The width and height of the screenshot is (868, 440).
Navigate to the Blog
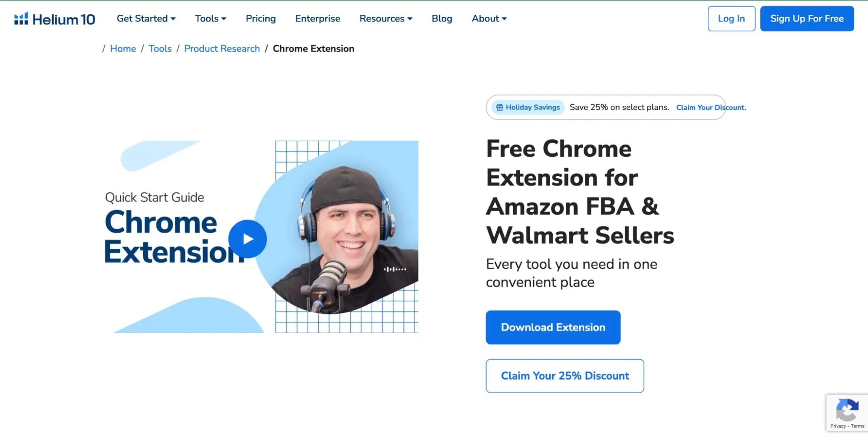442,19
